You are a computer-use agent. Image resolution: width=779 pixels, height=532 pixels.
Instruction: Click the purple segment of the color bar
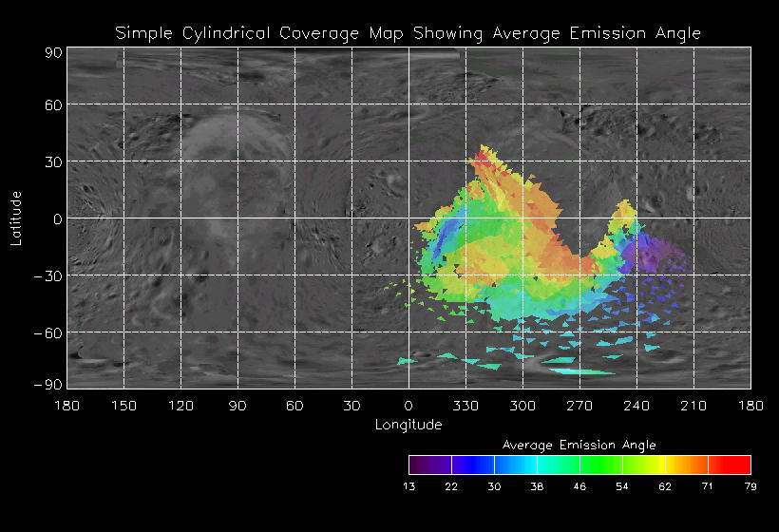(429, 465)
